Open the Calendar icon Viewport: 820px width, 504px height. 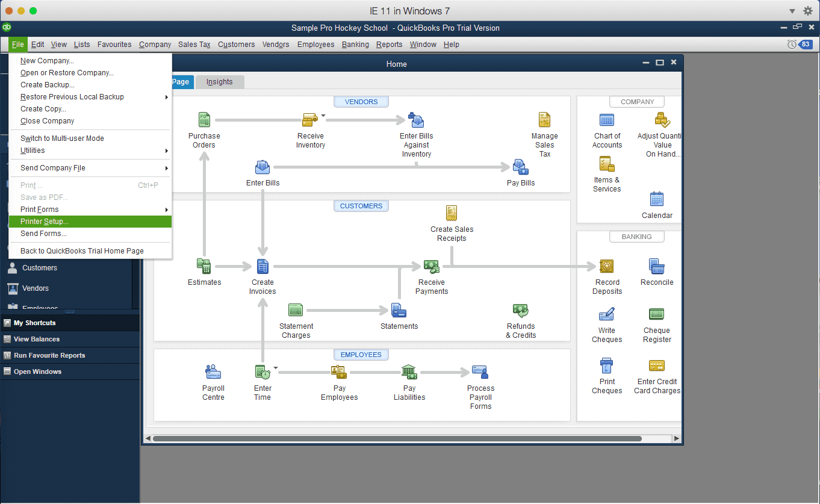tap(657, 199)
